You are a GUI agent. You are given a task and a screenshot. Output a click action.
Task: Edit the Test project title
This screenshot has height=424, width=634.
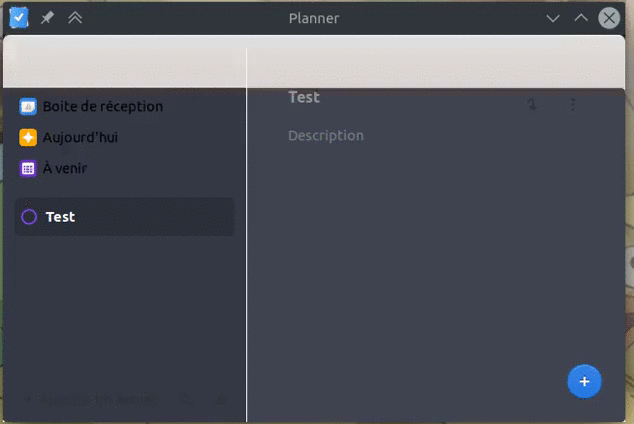pyautogui.click(x=304, y=97)
